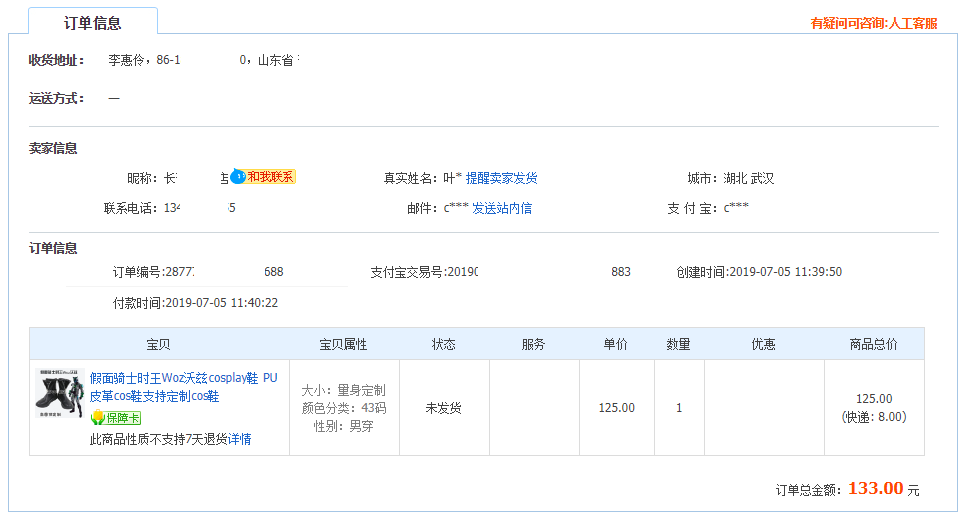
Task: Click the 支付宝交易号 transaction number
Action: tap(500, 271)
